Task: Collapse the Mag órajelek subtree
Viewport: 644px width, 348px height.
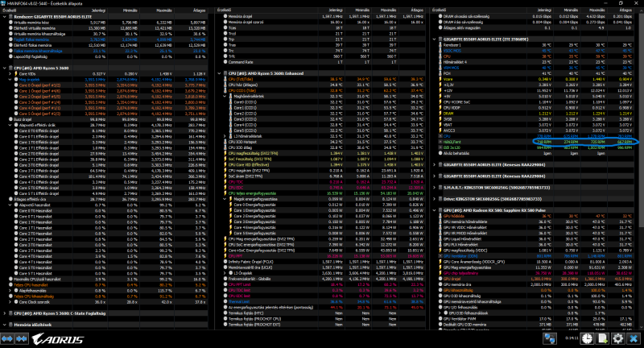Action: pos(10,80)
